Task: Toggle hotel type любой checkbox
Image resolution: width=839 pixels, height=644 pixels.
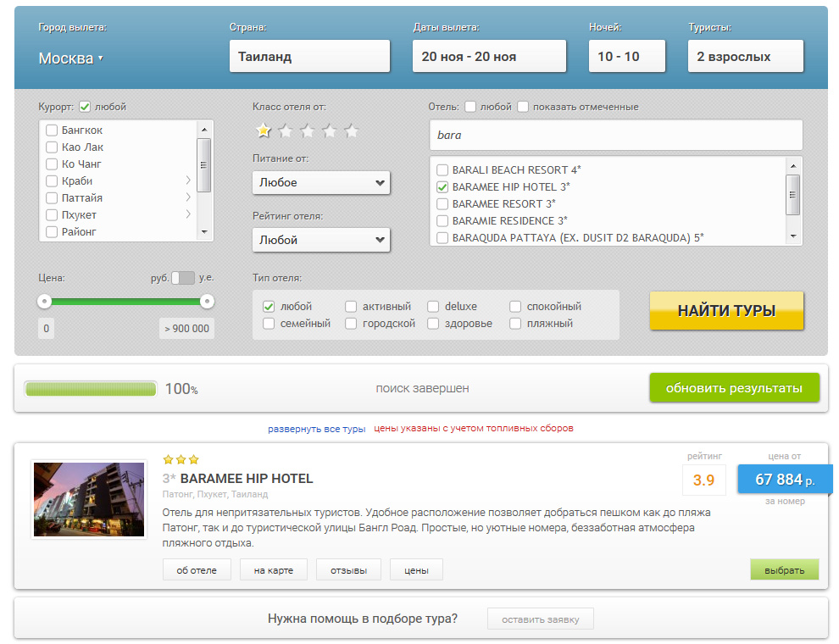Action: click(x=269, y=307)
